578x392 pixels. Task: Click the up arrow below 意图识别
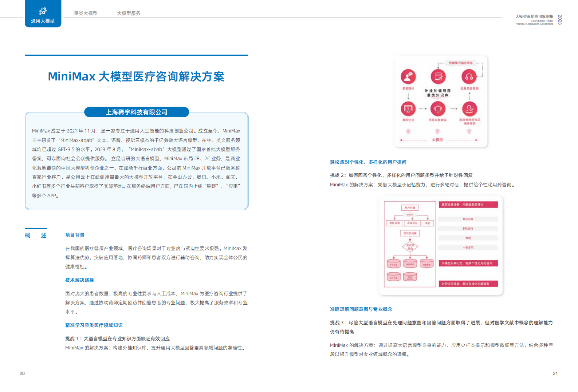point(408,131)
